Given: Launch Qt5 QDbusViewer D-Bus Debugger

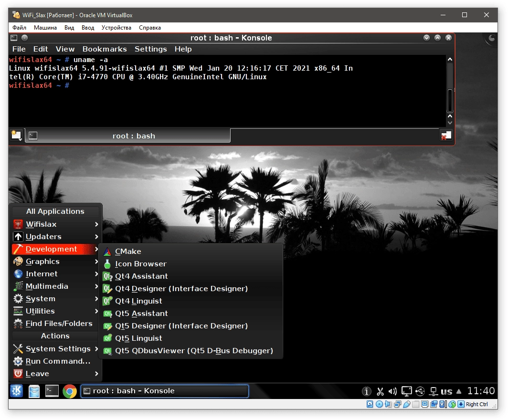Looking at the screenshot, I should (x=191, y=351).
